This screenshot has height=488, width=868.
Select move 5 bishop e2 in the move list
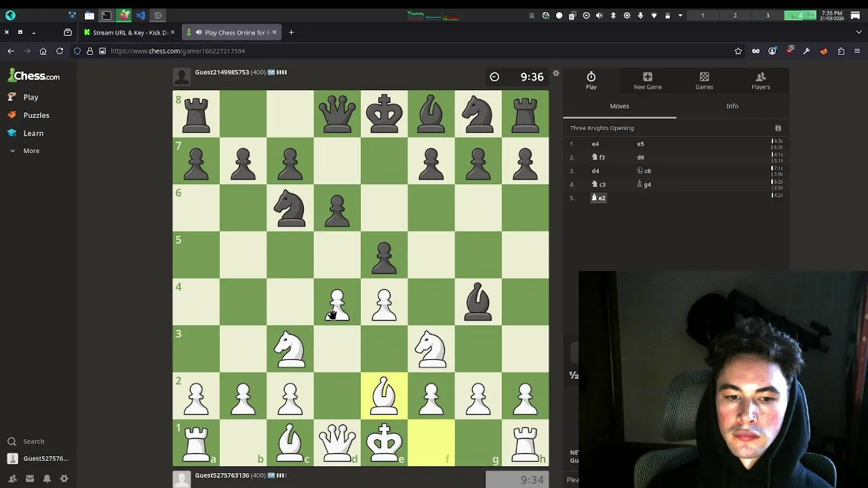pos(598,198)
